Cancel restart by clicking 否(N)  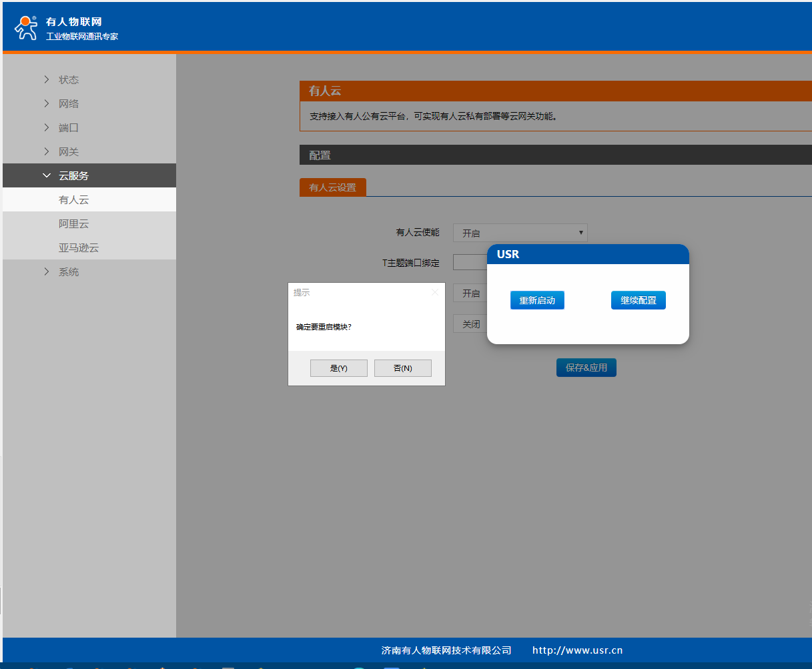point(402,368)
